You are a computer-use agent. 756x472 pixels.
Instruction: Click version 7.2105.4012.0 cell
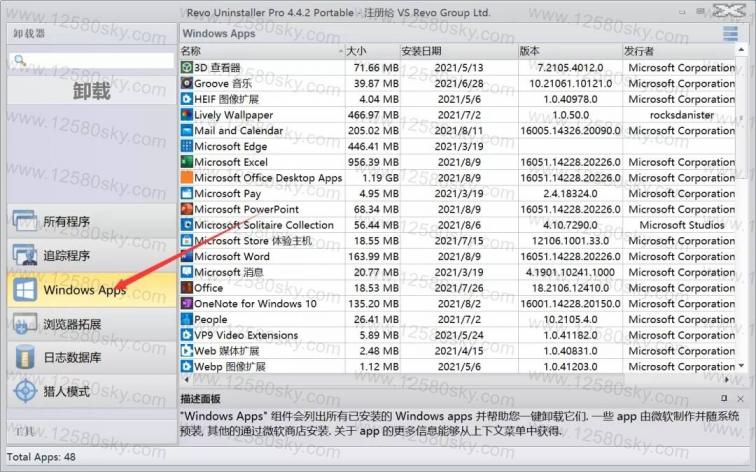pyautogui.click(x=570, y=68)
